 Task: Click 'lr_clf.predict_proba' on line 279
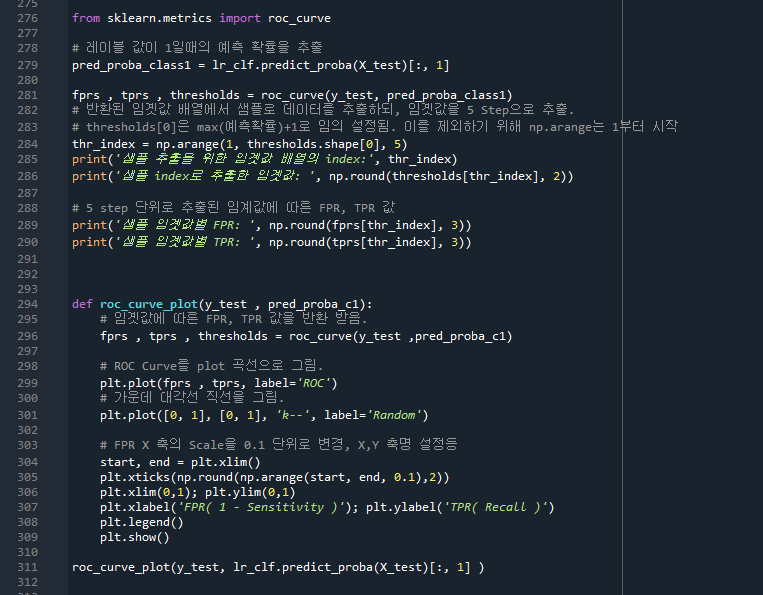coord(282,65)
